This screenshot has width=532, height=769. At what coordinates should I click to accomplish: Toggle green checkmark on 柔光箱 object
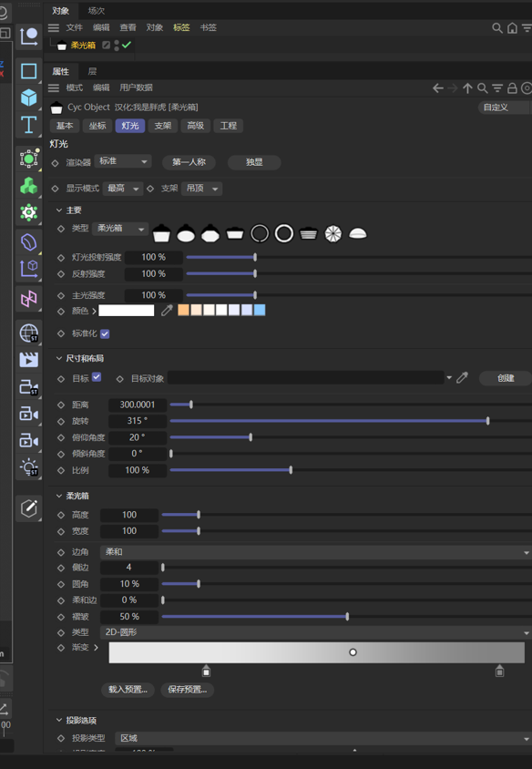[x=127, y=45]
